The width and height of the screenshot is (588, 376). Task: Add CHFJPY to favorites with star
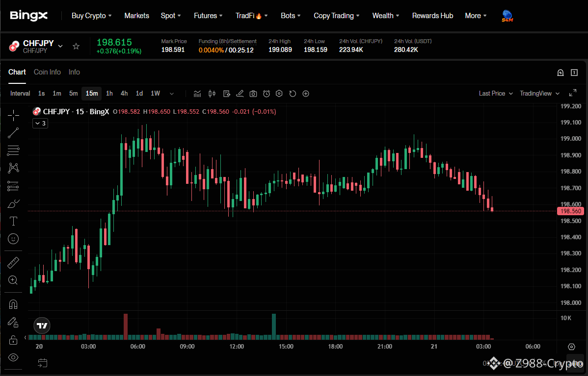coord(76,46)
